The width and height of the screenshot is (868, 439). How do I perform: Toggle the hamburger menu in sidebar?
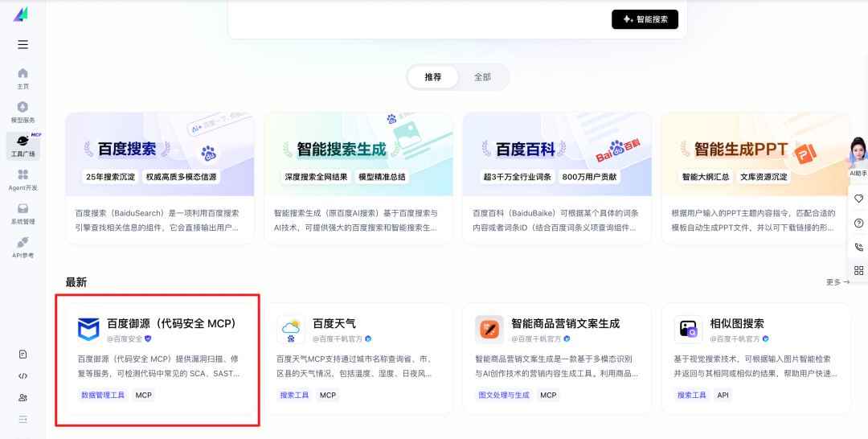pyautogui.click(x=23, y=45)
